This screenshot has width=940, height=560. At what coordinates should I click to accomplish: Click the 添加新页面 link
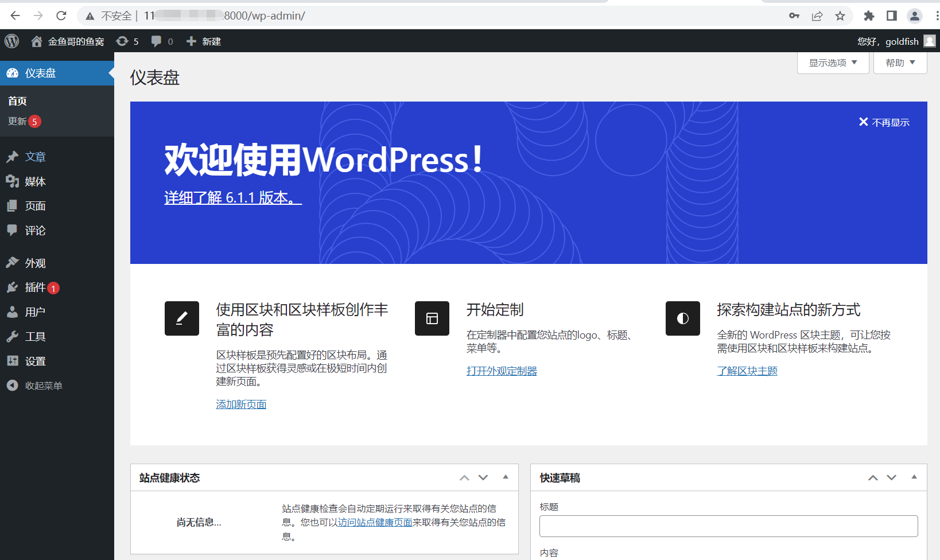click(x=241, y=405)
